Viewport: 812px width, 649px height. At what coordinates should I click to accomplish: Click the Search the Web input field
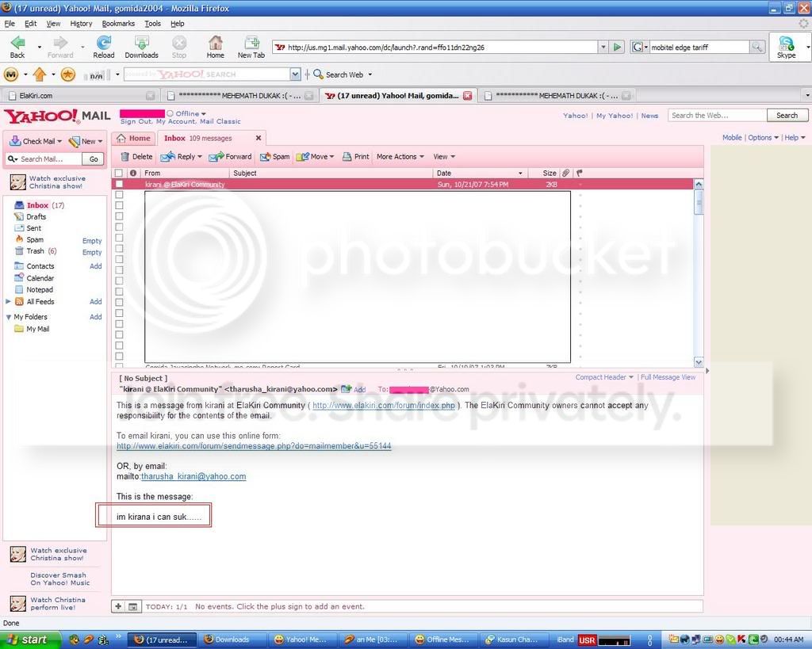pyautogui.click(x=717, y=116)
